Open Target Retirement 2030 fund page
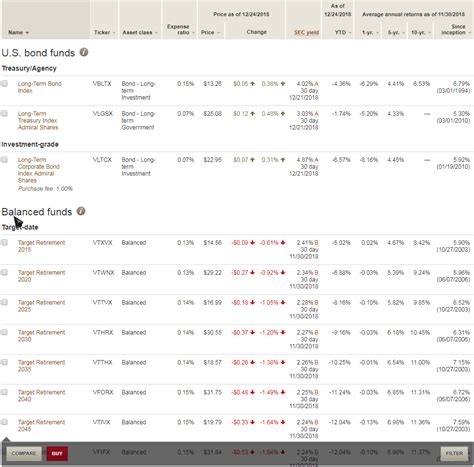The width and height of the screenshot is (474, 467). [41, 336]
